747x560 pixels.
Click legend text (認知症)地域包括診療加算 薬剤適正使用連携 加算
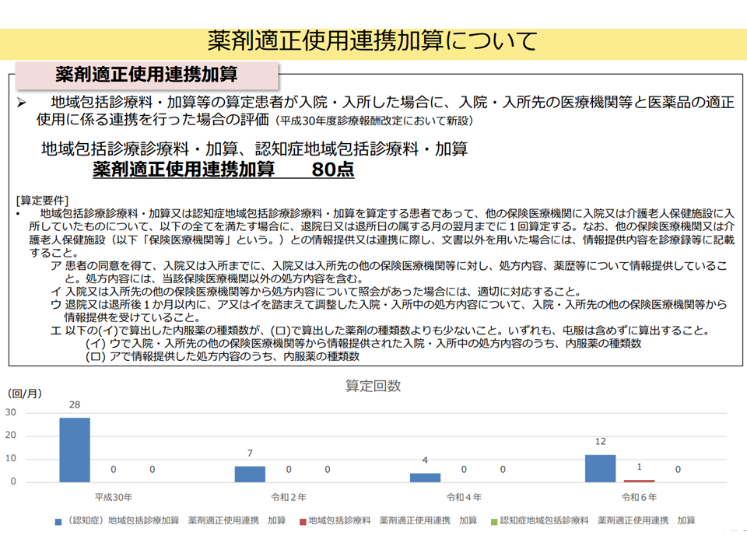[175, 521]
